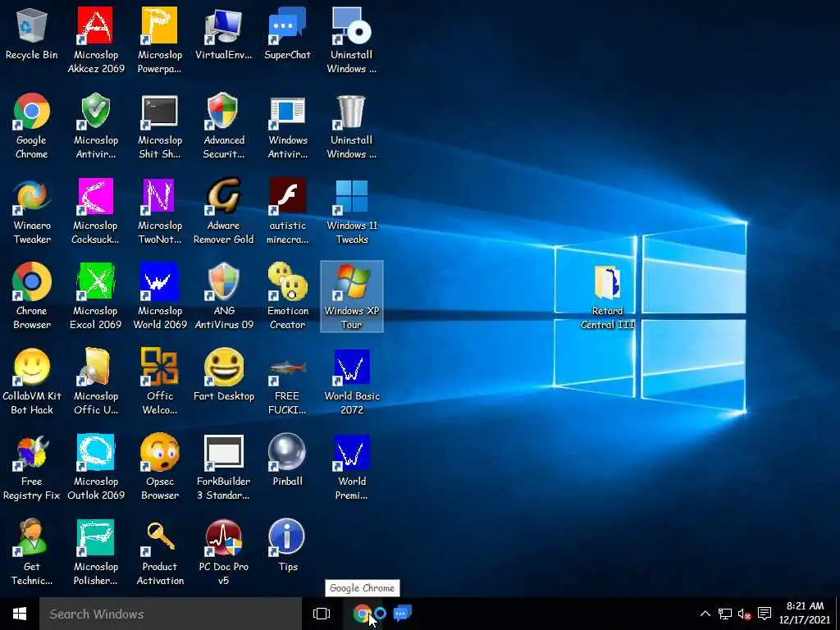Select Advanced Securit... shield icon
Viewport: 840px width, 630px height.
pos(223,126)
